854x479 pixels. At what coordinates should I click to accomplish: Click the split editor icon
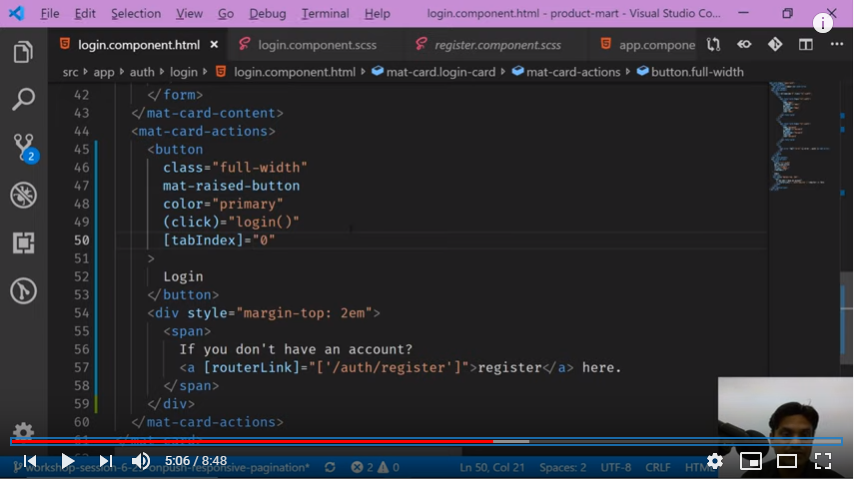[x=805, y=45]
